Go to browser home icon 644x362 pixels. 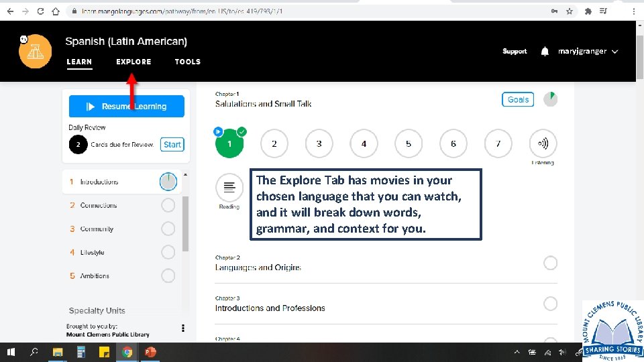tap(56, 11)
